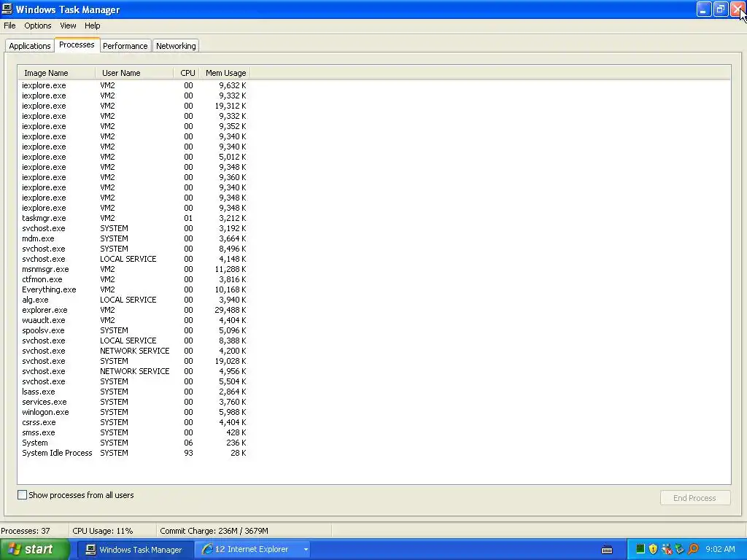The image size is (747, 560).
Task: Open the File menu
Action: 9,26
